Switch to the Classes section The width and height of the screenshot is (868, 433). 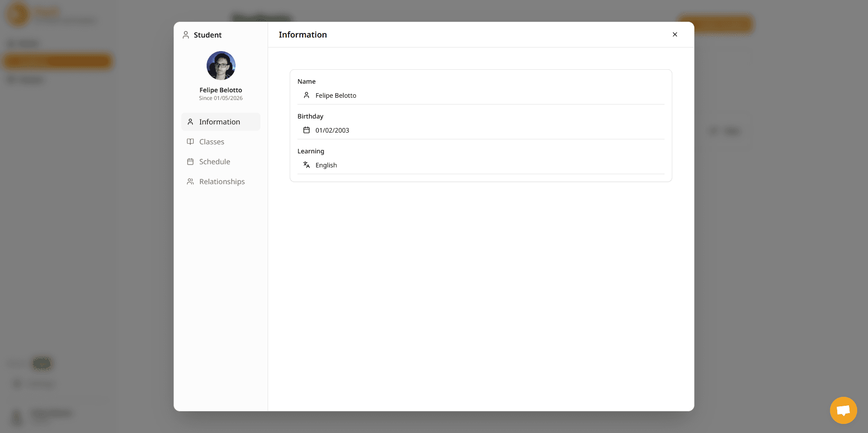click(221, 142)
